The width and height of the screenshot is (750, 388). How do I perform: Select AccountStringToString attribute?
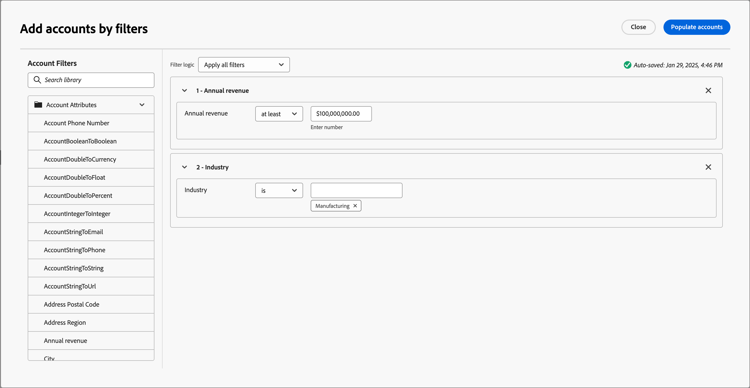click(91, 268)
